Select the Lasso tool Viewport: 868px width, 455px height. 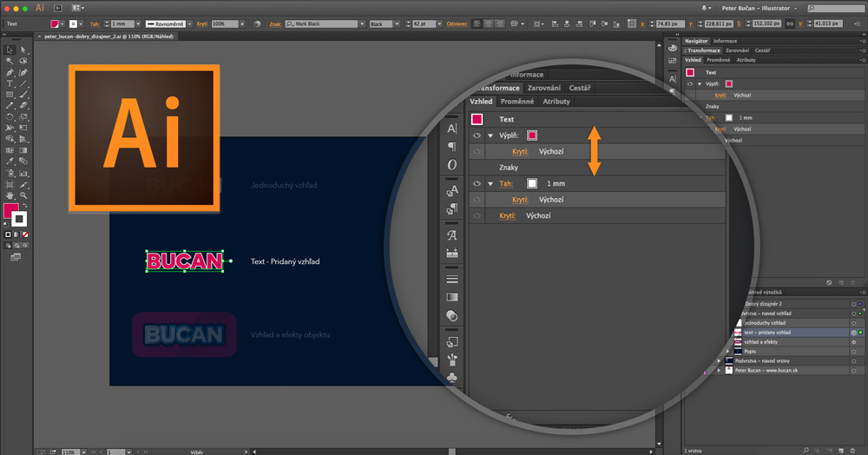[x=23, y=61]
